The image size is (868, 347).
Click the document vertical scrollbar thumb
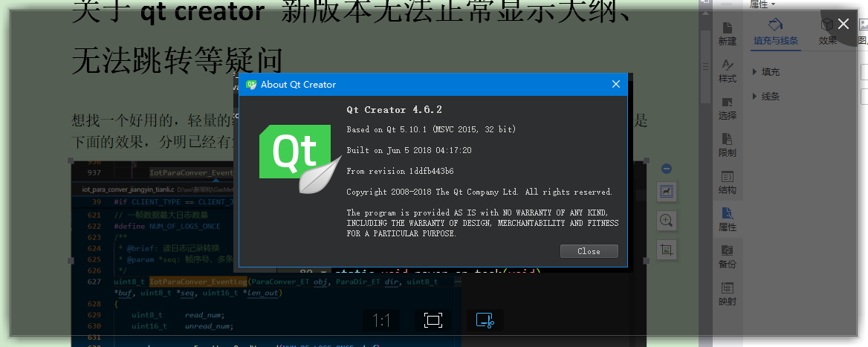point(705,66)
